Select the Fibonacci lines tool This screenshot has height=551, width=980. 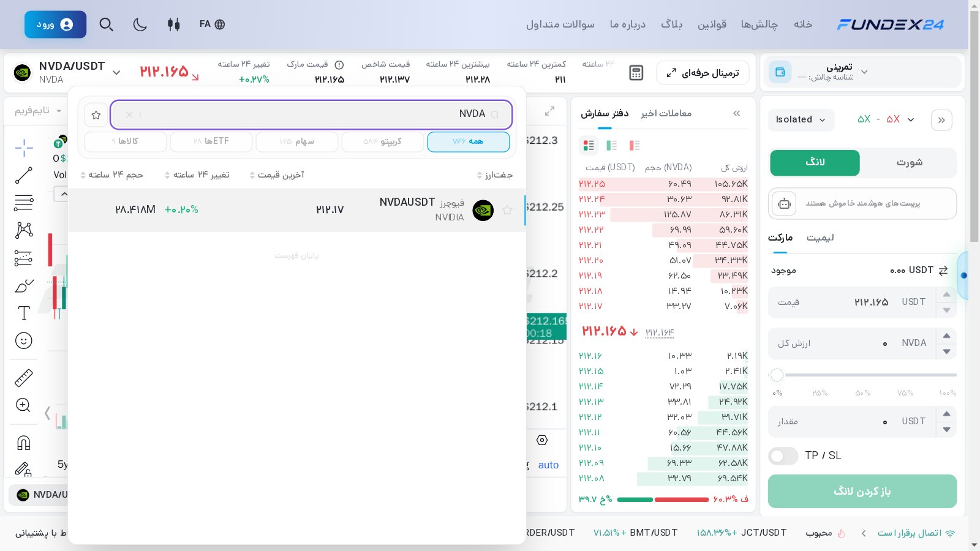[24, 203]
